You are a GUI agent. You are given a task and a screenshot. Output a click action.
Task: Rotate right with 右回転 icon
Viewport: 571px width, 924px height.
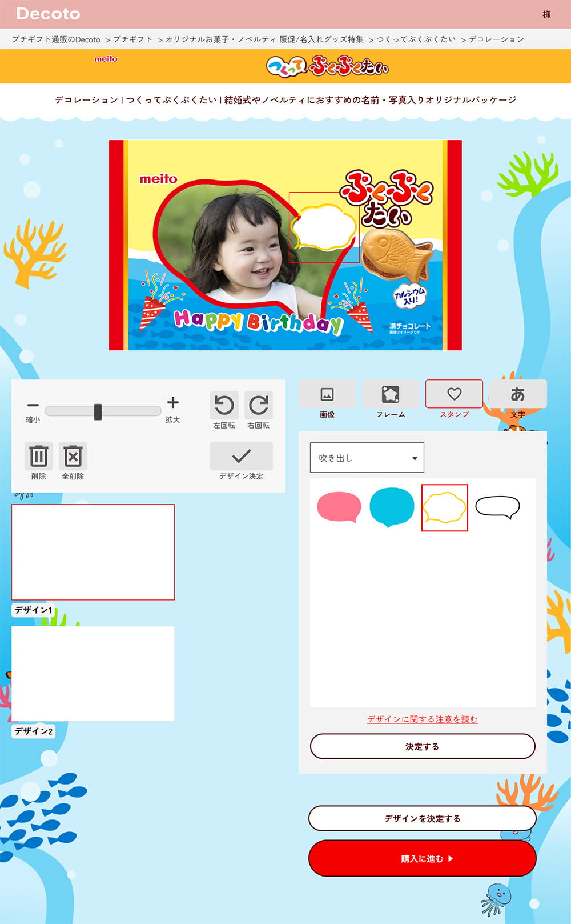tap(258, 405)
